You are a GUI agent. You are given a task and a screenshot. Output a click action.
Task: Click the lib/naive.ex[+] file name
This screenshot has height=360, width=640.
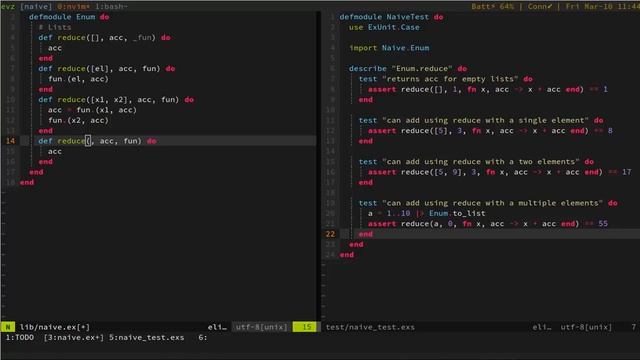(x=55, y=327)
